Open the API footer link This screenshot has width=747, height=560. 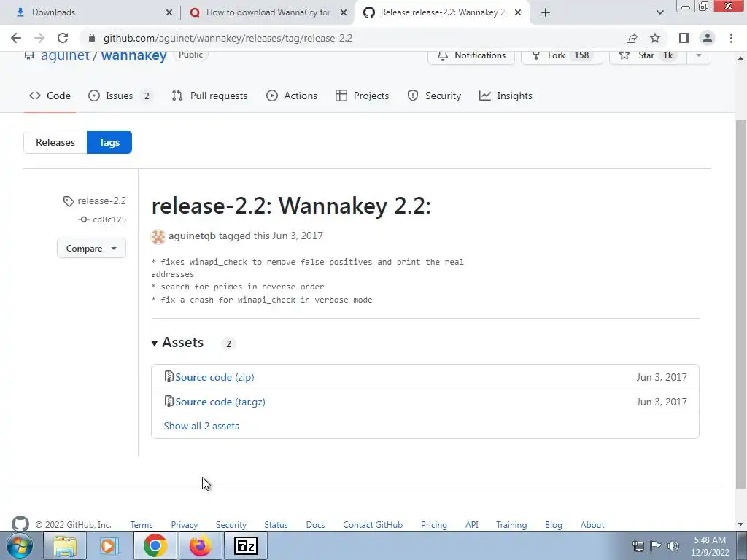coord(472,525)
